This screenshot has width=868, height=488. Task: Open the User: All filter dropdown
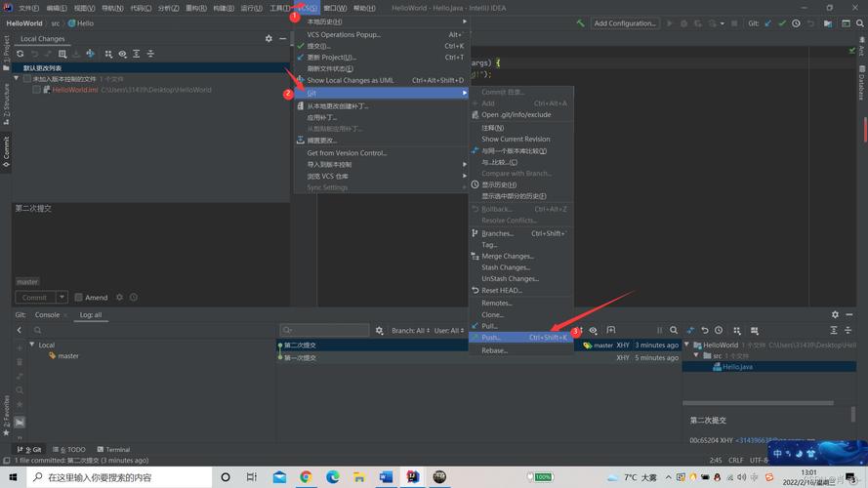pyautogui.click(x=449, y=330)
